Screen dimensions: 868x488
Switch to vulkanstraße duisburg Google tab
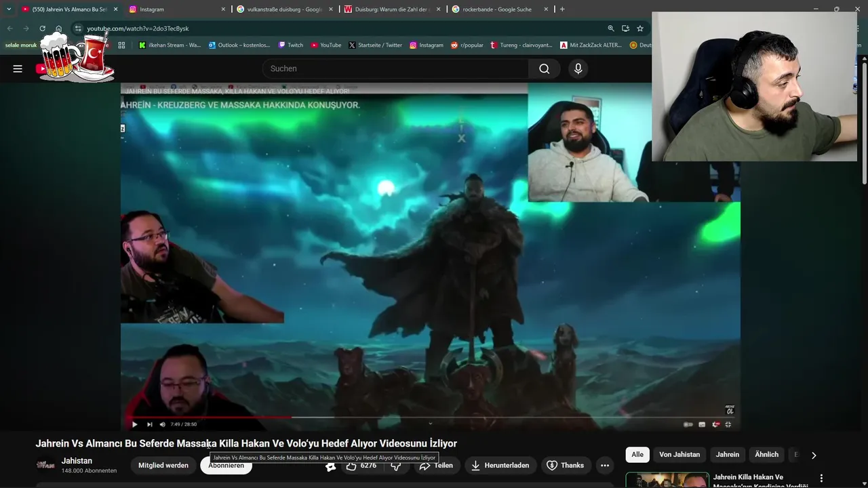pos(285,9)
